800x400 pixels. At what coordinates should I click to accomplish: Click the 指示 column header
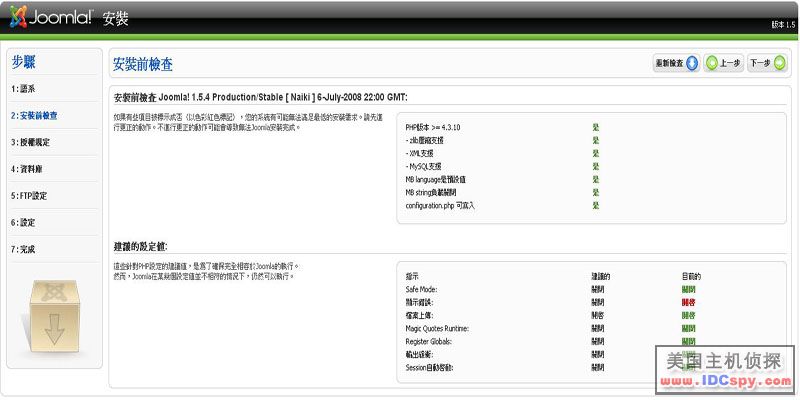click(x=412, y=277)
